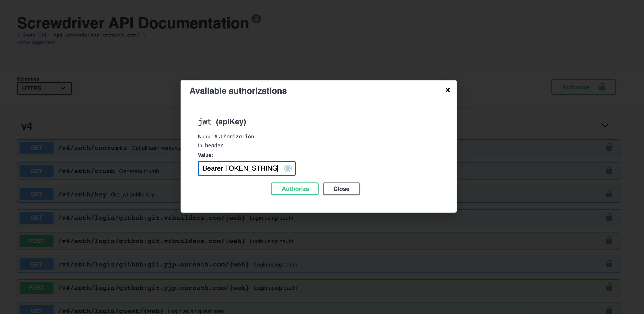Image resolution: width=644 pixels, height=314 pixels.
Task: Expand GET /v4/auth/login/github:git.vzbuilders.com/{web}
Action: (x=318, y=218)
